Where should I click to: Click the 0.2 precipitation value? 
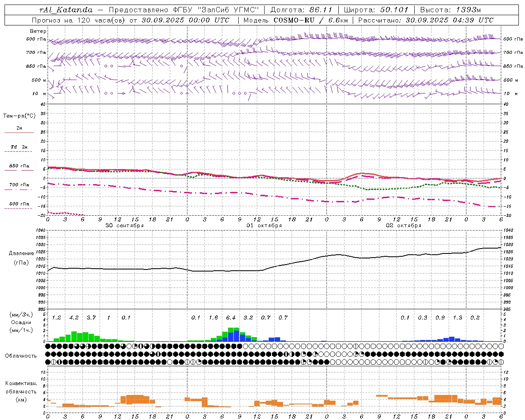click(475, 317)
